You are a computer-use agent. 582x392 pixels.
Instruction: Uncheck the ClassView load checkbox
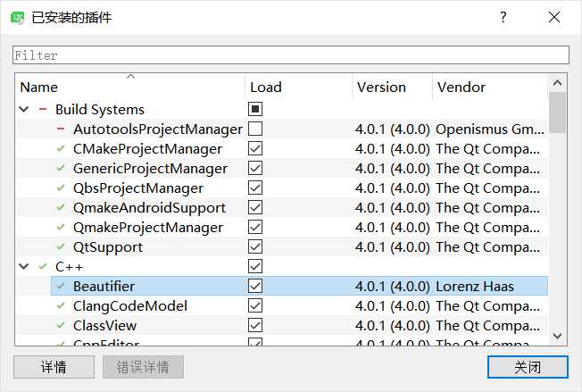coord(255,326)
